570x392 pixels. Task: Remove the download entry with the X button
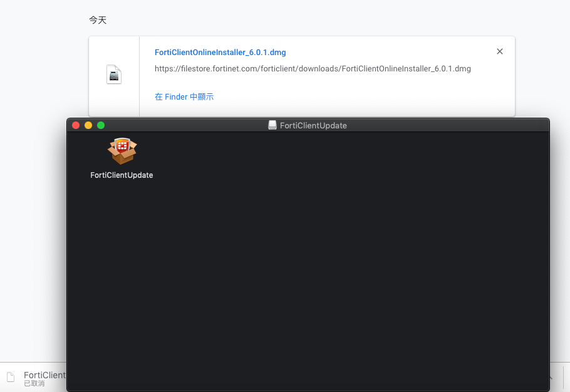coord(500,51)
